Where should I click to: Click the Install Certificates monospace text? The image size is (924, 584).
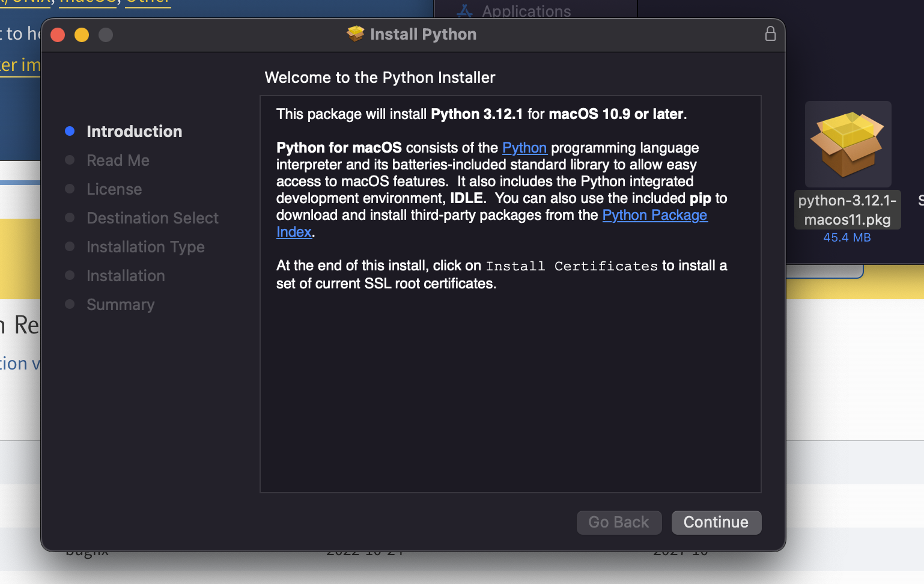pyautogui.click(x=571, y=266)
